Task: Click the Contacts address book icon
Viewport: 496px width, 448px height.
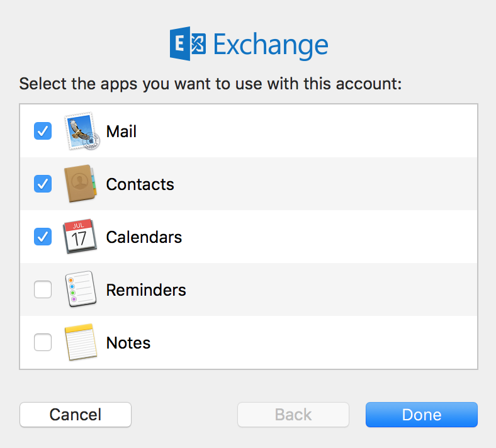Action: [81, 183]
